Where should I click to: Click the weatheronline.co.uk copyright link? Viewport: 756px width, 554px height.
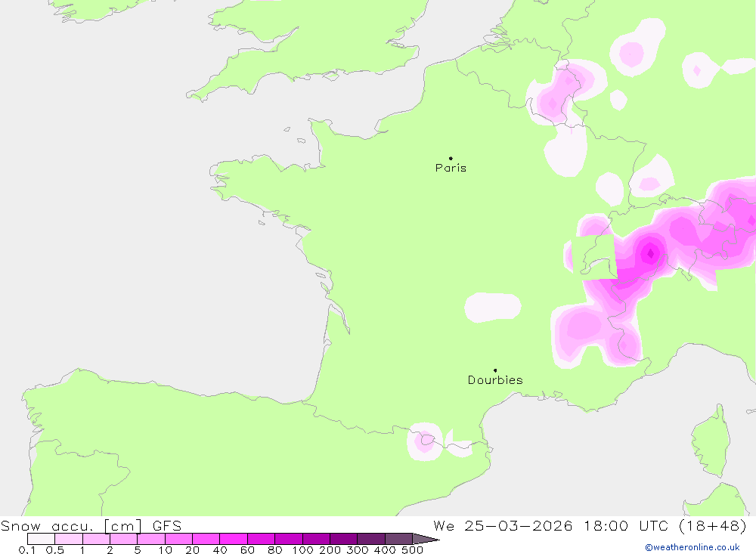pos(692,547)
